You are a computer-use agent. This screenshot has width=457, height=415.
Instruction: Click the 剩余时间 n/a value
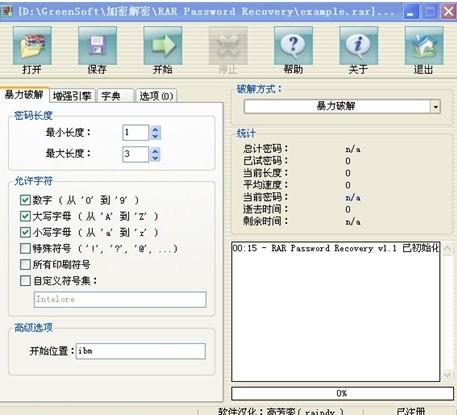pyautogui.click(x=353, y=222)
